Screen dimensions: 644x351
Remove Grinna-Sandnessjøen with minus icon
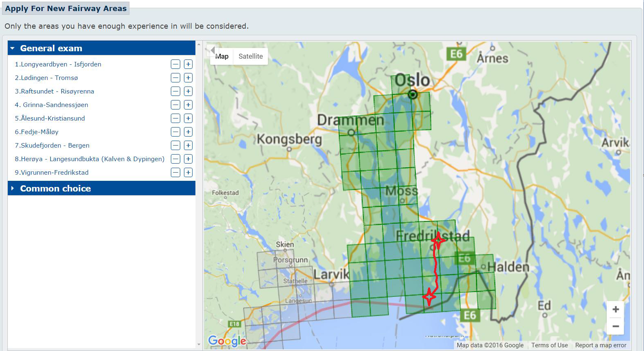[x=175, y=105]
